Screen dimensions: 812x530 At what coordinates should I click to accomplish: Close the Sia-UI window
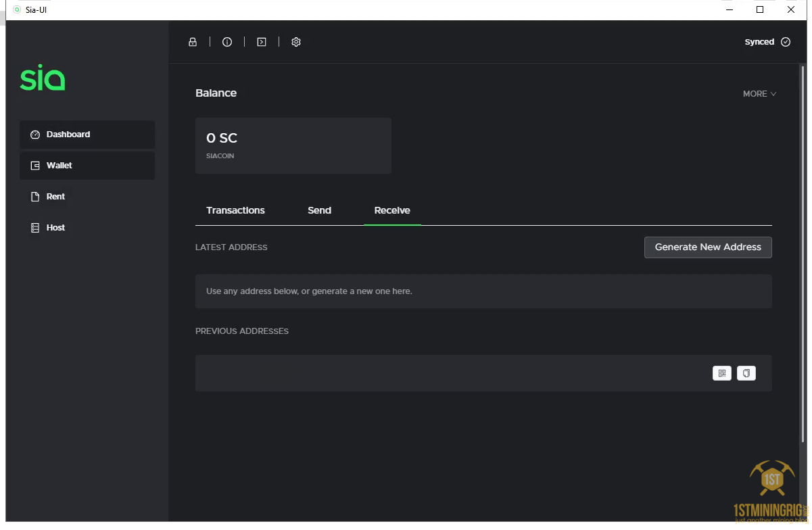pos(791,9)
